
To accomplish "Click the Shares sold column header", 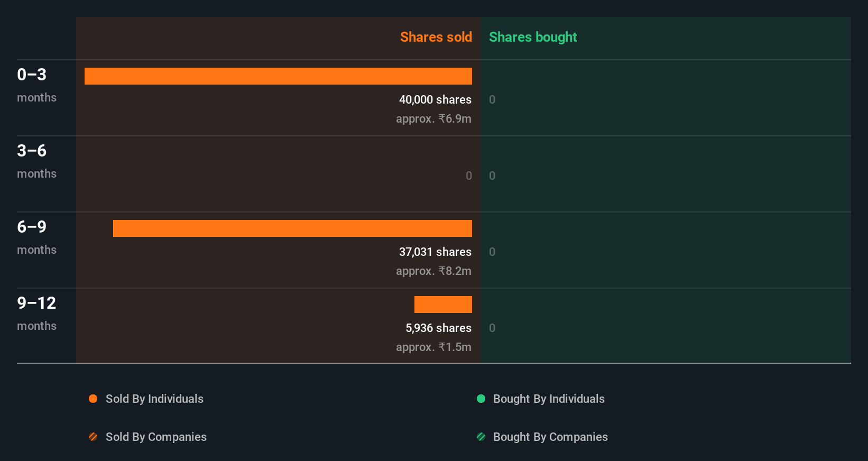I will [436, 37].
